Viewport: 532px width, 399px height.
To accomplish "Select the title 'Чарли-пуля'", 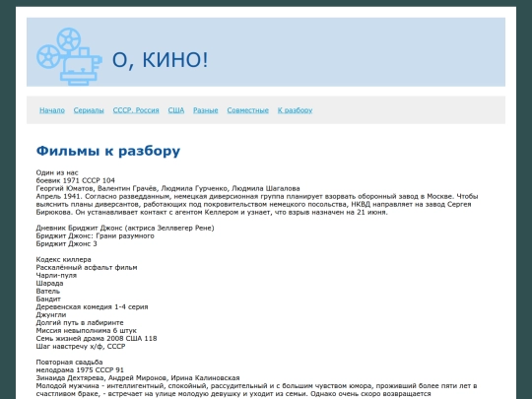I will 56,275.
